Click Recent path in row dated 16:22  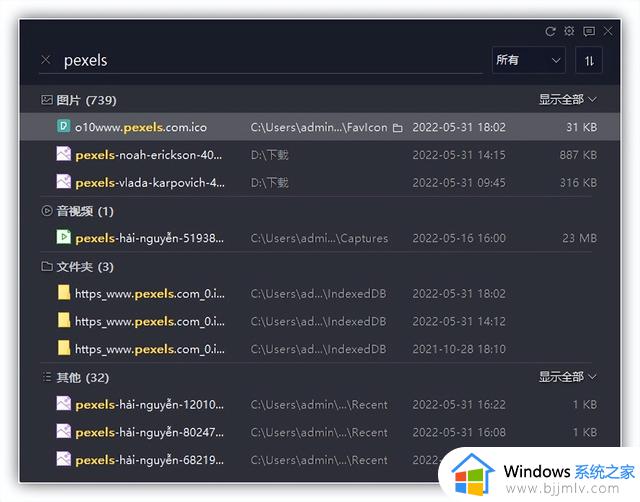(319, 405)
